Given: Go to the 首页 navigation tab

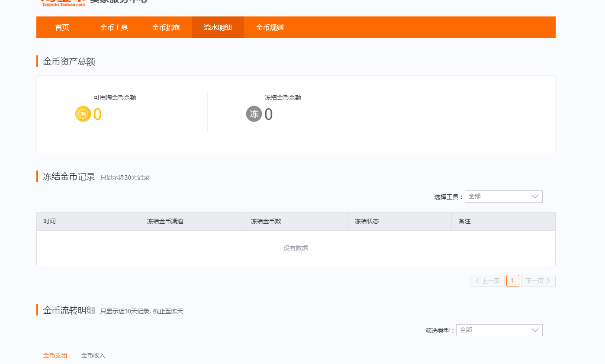Looking at the screenshot, I should (62, 27).
